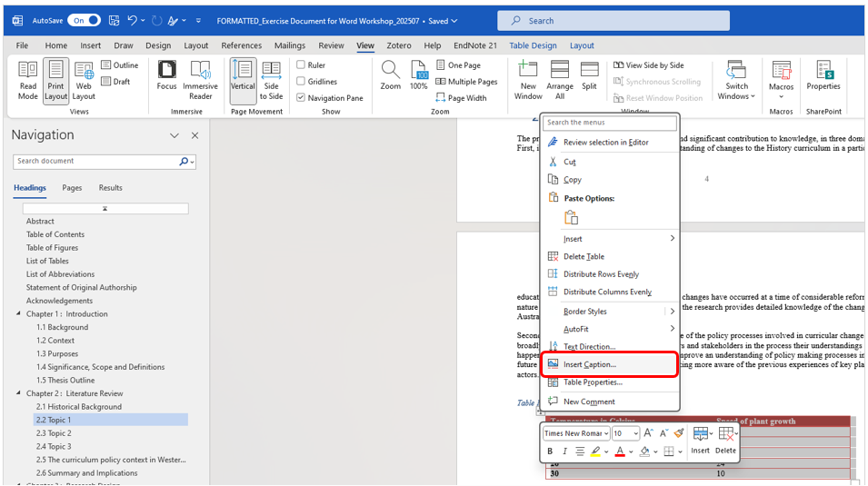Open SharePoint Properties
Screen dimensions: 868x486
[823, 75]
